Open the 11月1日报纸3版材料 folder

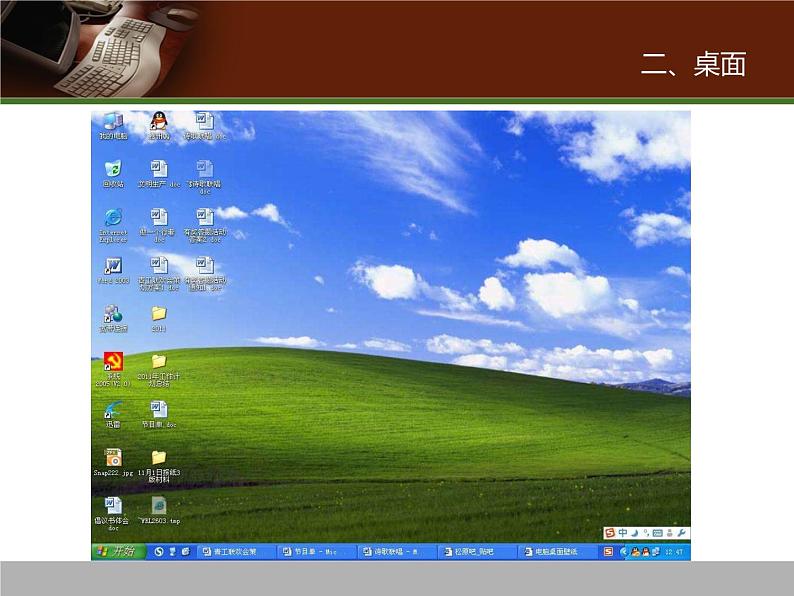click(158, 466)
